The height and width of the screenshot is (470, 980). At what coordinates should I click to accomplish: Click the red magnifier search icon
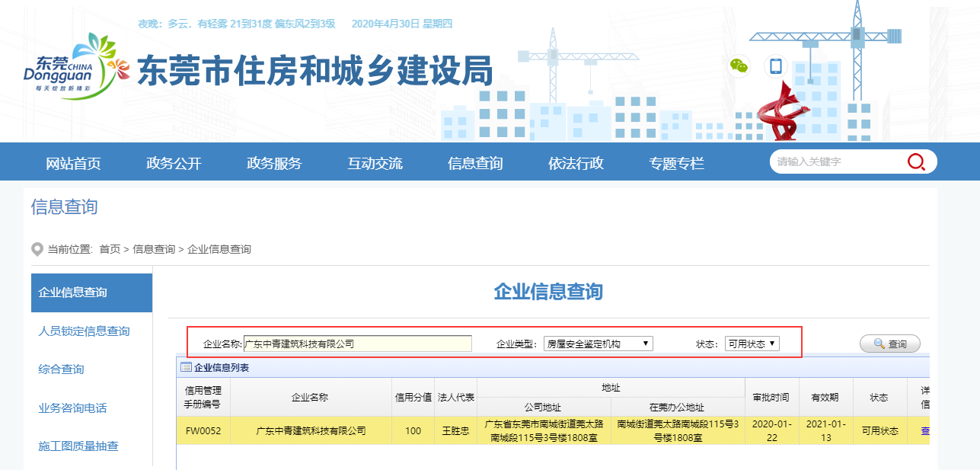pos(916,161)
